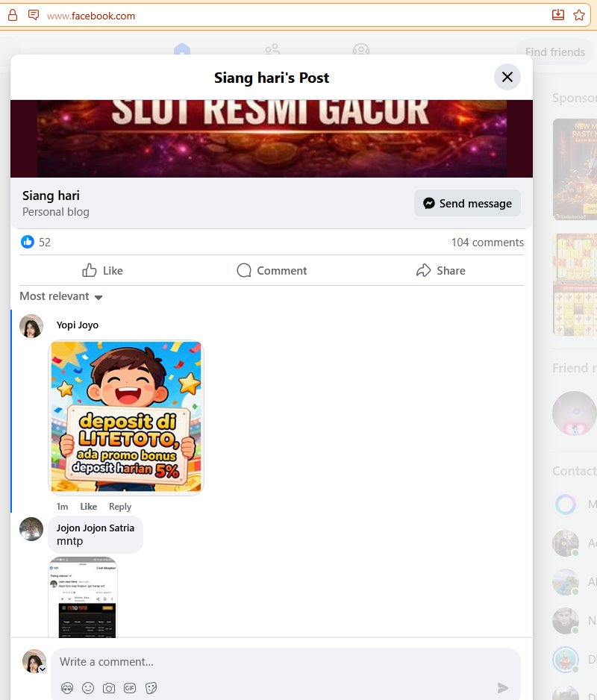Insert an avatar sticker in the comment
Viewport: 597px width, 700px height.
click(x=67, y=688)
